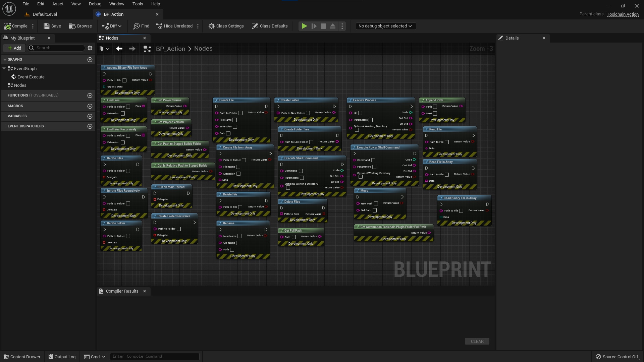644x362 pixels.
Task: Close the Details panel
Action: (x=544, y=38)
